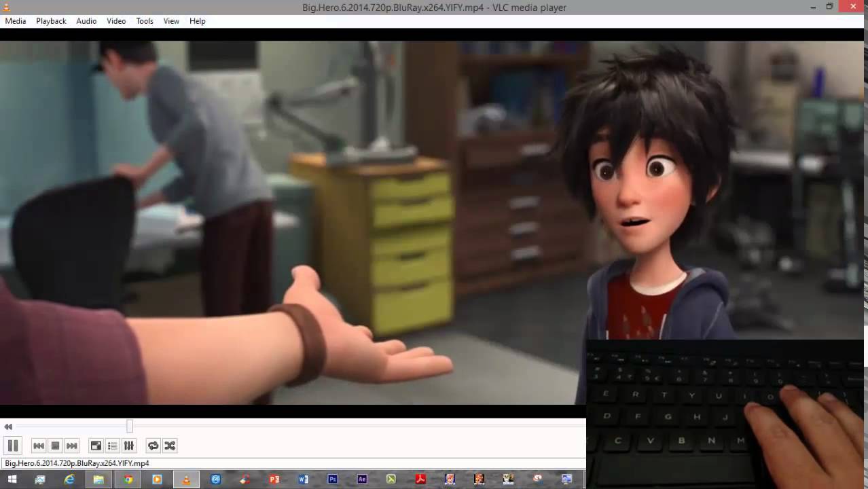Launch After Effects from the taskbar
Screen dimensions: 868x489
click(x=361, y=479)
